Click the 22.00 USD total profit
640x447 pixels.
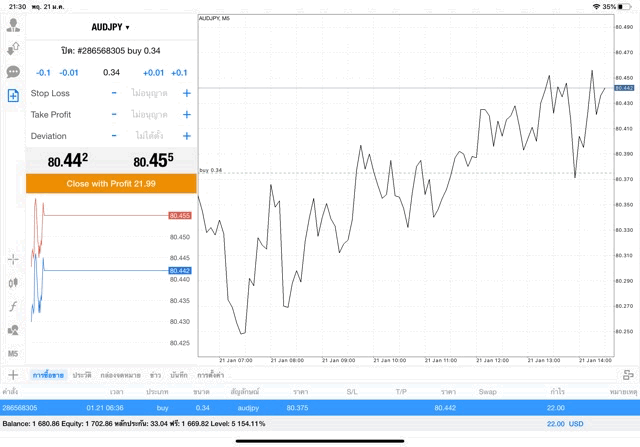[x=565, y=424]
